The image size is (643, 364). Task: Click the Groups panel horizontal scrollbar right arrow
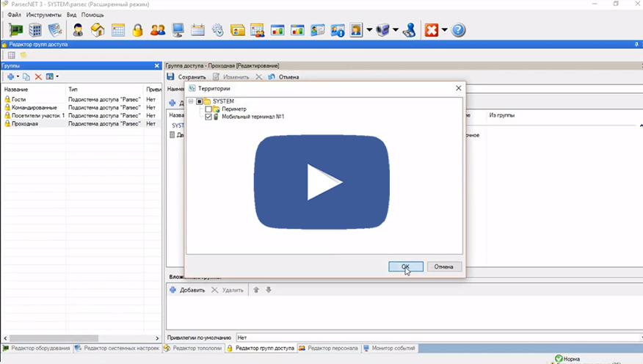(157, 338)
